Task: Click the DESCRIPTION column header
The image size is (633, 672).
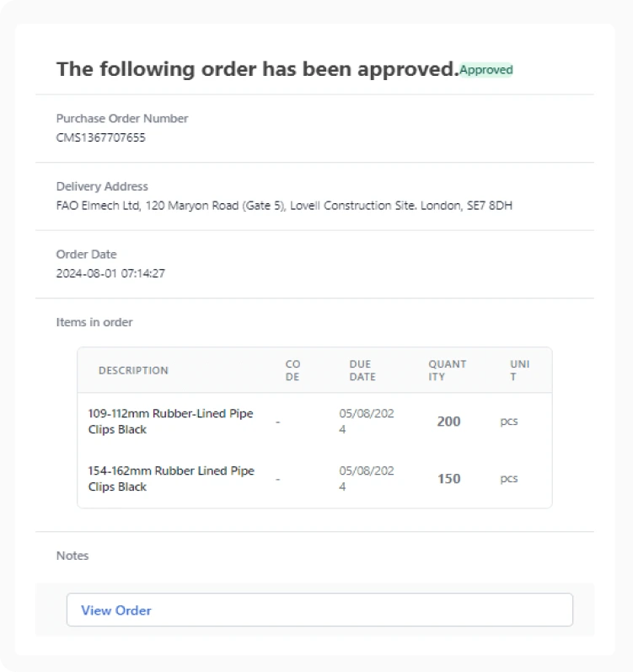Action: coord(133,370)
